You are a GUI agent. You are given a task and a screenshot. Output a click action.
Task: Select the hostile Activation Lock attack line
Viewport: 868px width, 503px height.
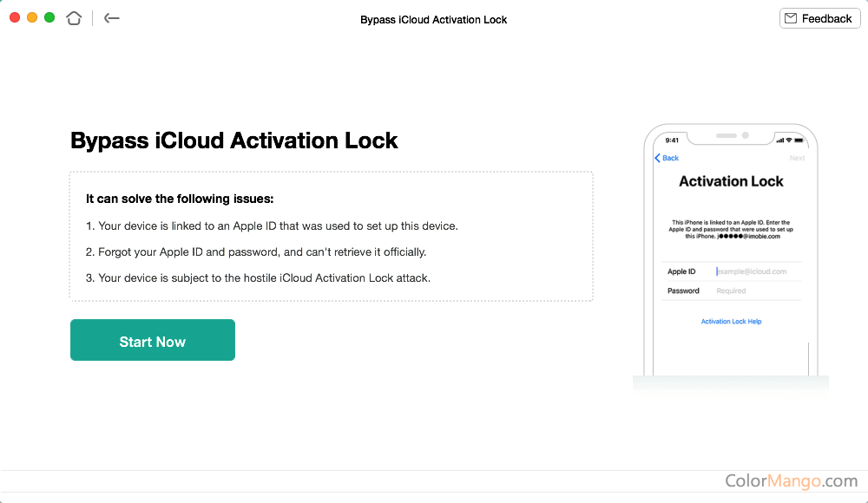click(x=258, y=278)
